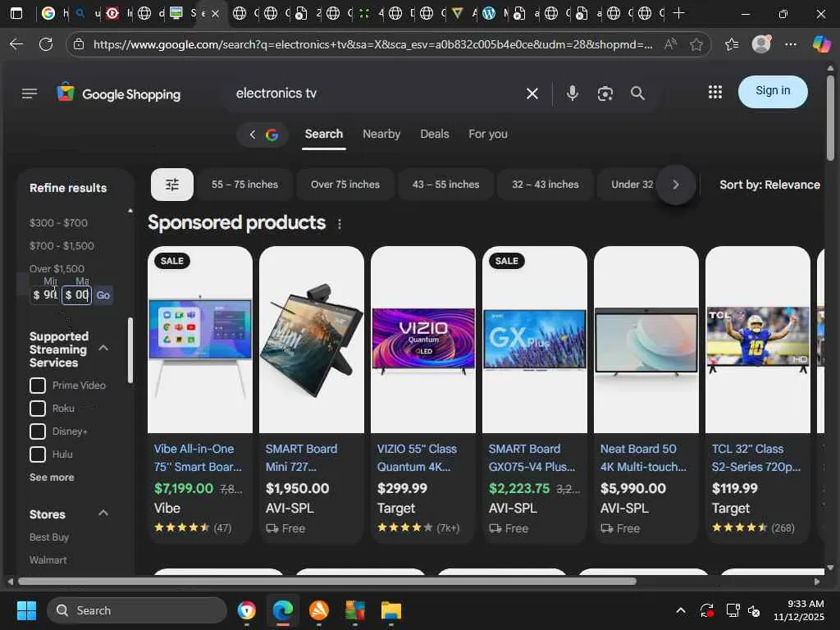This screenshot has height=630, width=840.
Task: Open Sponsored products info menu
Action: point(339,225)
